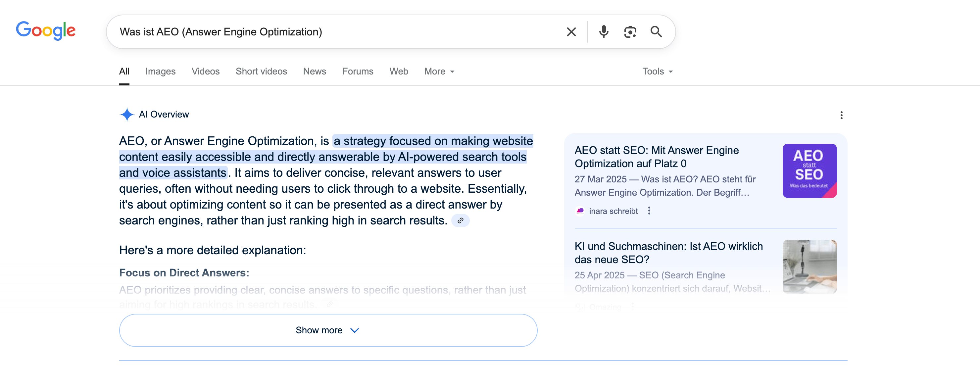Click the magnifying glass search icon
Image resolution: width=980 pixels, height=384 pixels.
coord(656,32)
